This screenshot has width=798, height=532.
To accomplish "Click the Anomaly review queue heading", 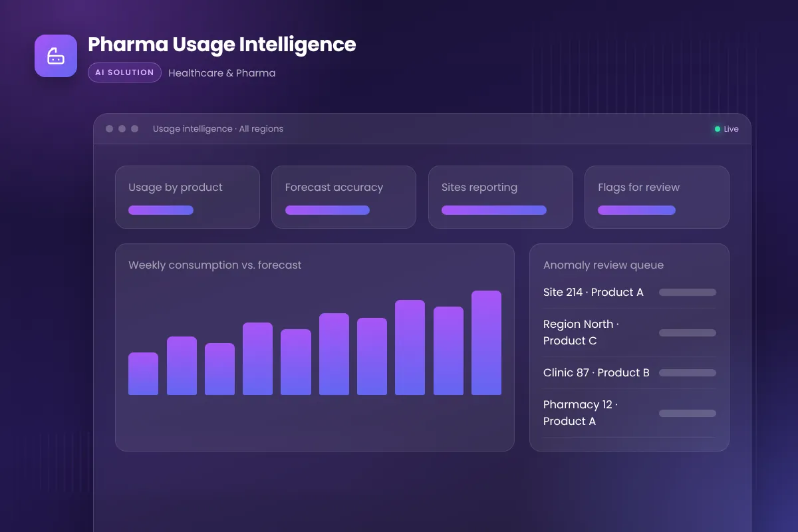I will (603, 265).
